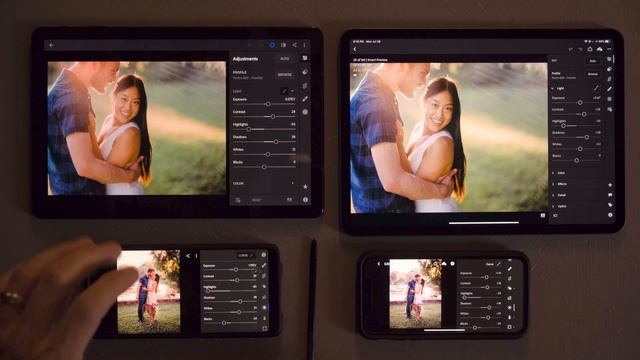640x360 pixels.
Task: Click the RESET button at the Android tablet panel bottom
Action: click(256, 200)
